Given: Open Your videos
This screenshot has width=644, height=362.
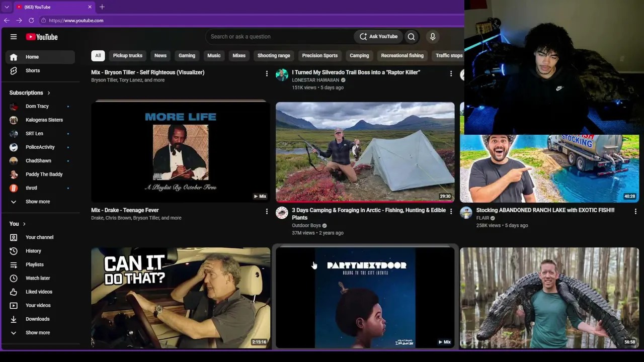Looking at the screenshot, I should [x=40, y=305].
